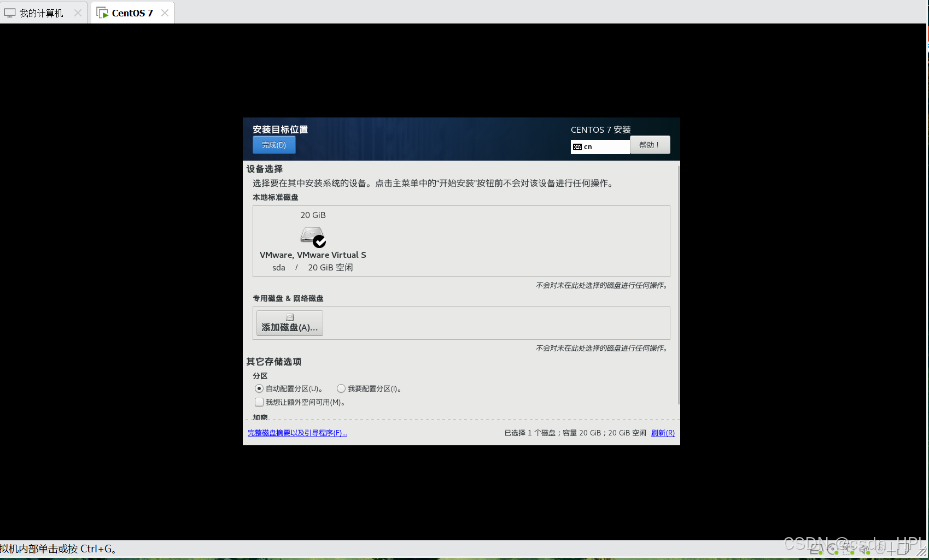Click the cn keyboard layout indicator

click(x=600, y=147)
